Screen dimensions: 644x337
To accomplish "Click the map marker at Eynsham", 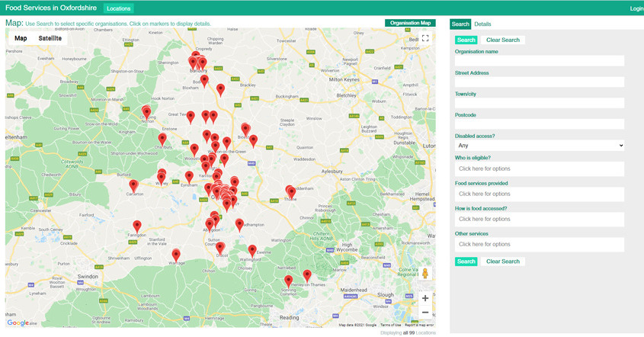I will coord(189,178).
